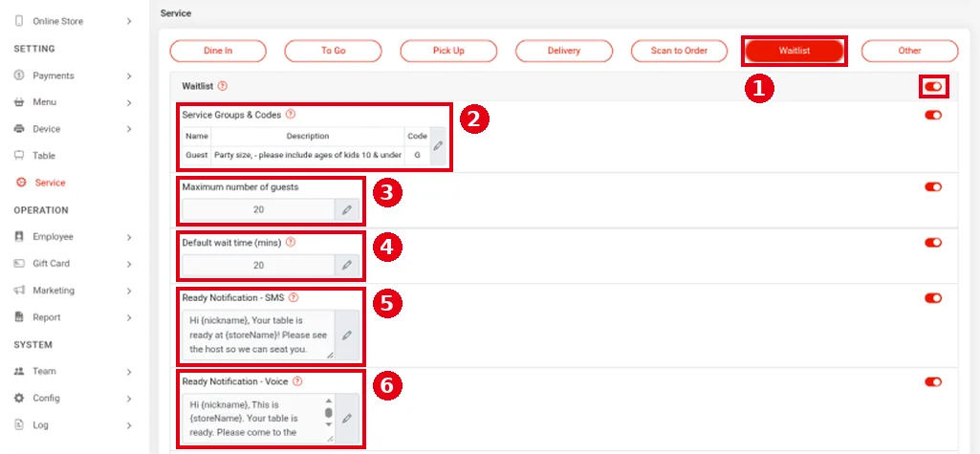The height and width of the screenshot is (454, 980).
Task: Click the Marketing megaphone icon
Action: click(19, 291)
